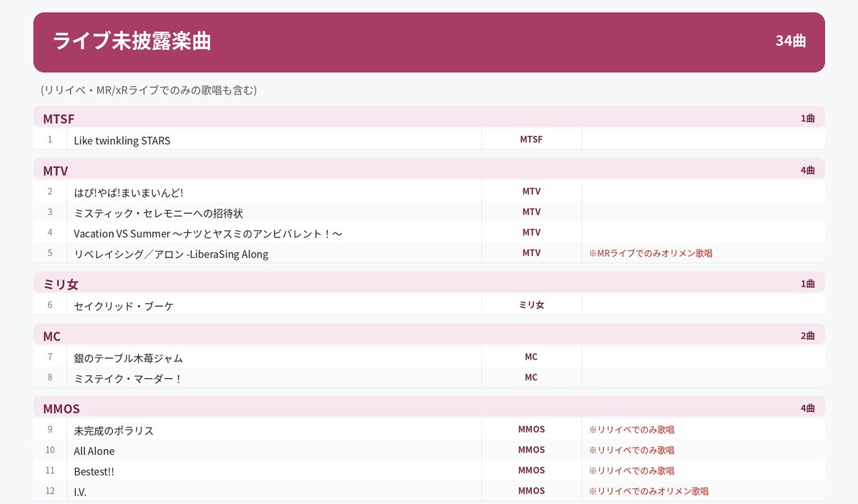
Task: Select song title Like twinkling STARS
Action: pos(122,141)
